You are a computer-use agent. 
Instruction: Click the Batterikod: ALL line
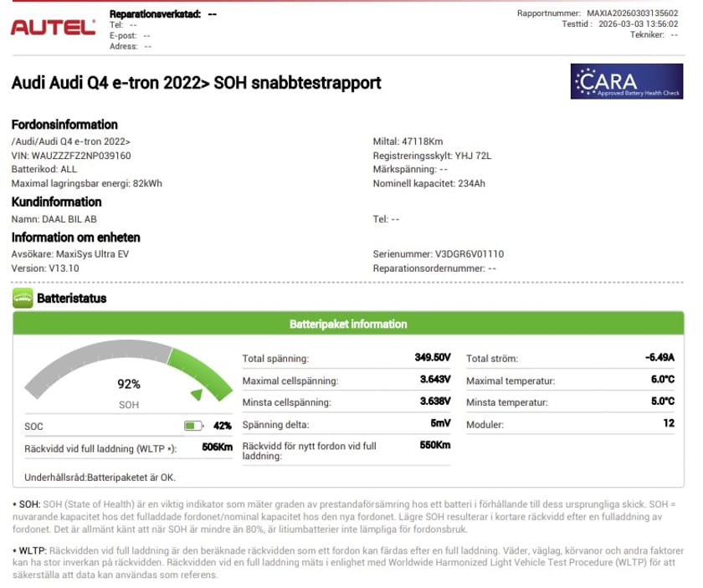(x=44, y=170)
